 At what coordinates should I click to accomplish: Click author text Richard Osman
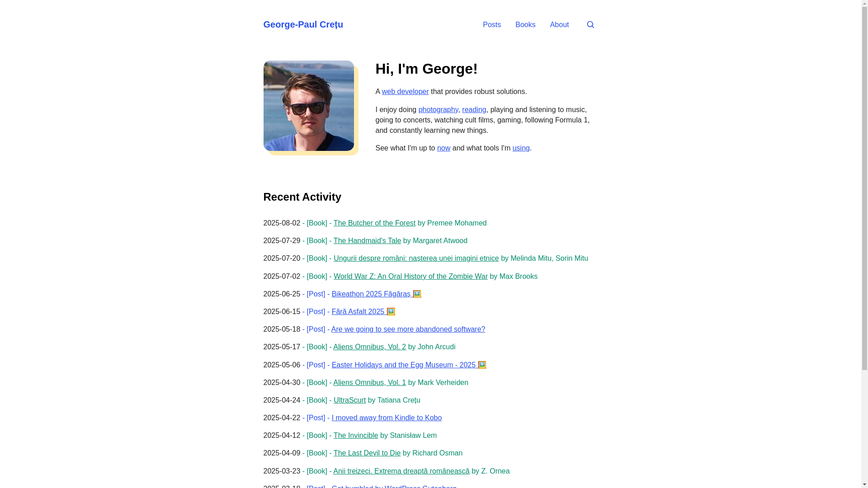[x=437, y=453]
